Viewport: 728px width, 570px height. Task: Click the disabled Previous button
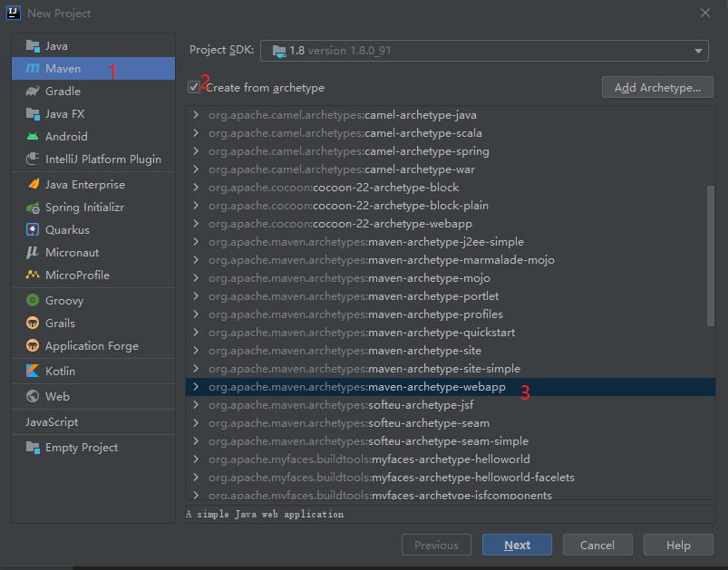click(436, 545)
